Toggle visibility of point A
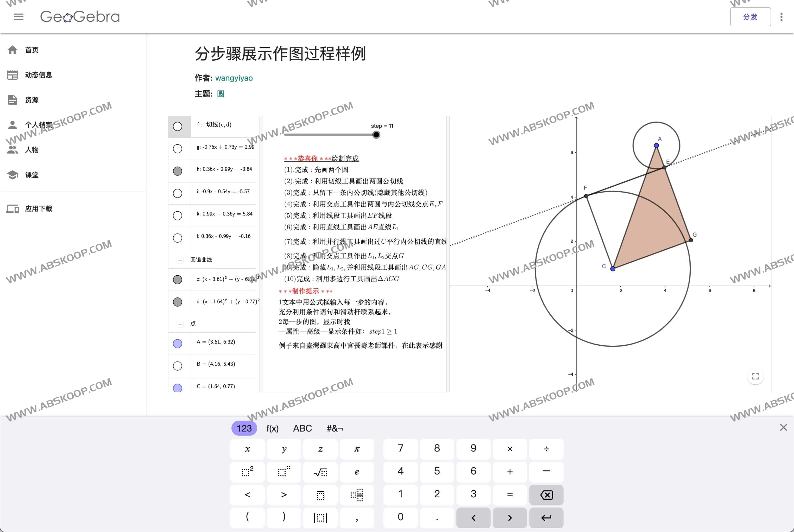794x532 pixels. pyautogui.click(x=178, y=344)
